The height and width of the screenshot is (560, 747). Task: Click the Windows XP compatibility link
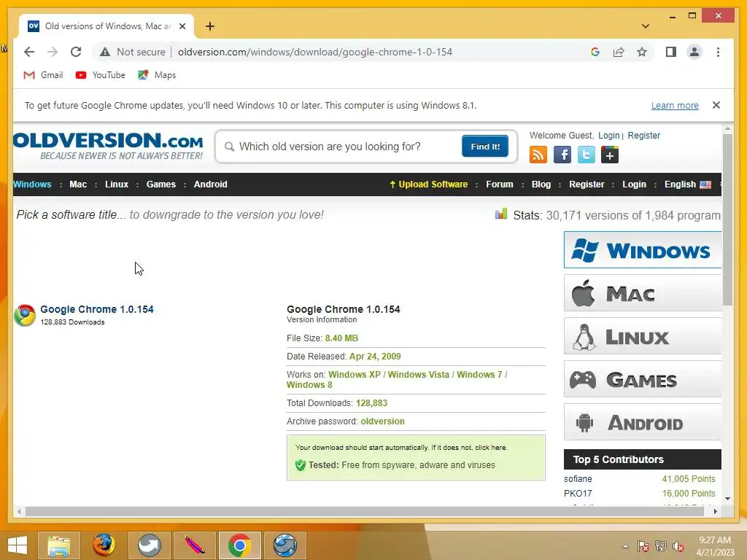point(355,374)
